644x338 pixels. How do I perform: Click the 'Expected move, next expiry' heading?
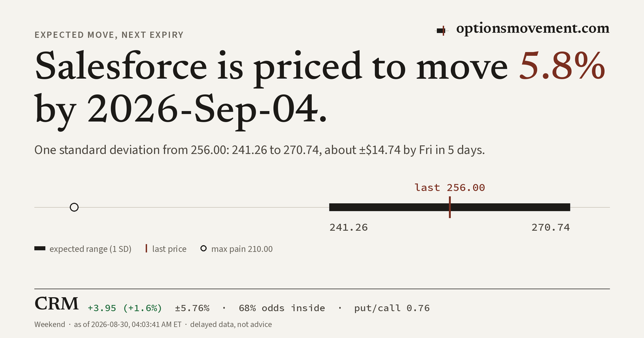[109, 35]
